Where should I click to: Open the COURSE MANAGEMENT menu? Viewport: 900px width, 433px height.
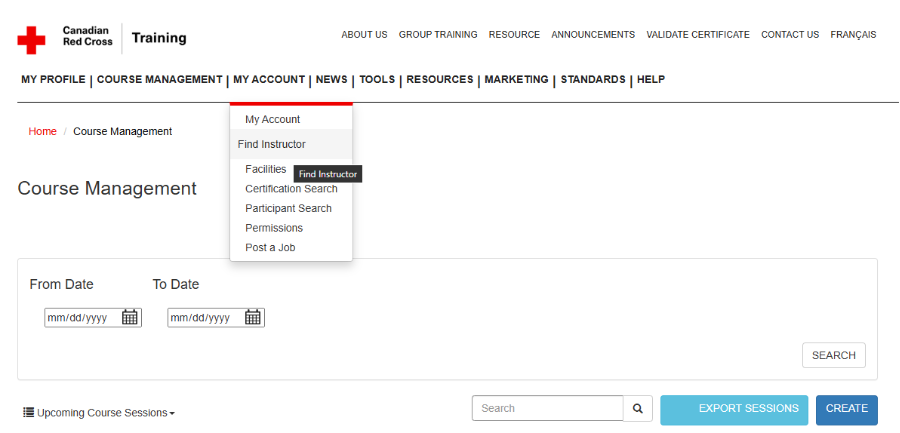(x=159, y=80)
